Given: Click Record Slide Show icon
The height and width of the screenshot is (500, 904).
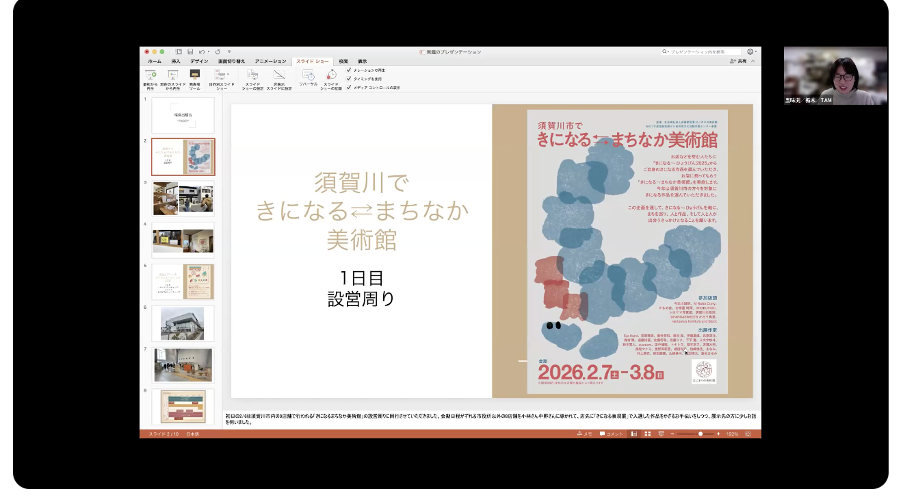Looking at the screenshot, I should pos(331,75).
